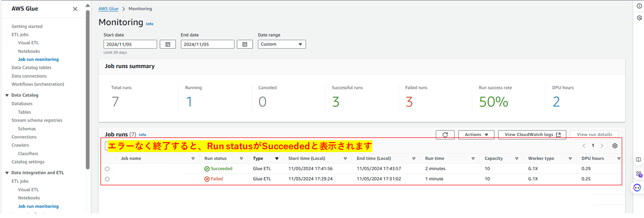Open the info panel icon at top right
The height and width of the screenshot is (218, 644).
pyautogui.click(x=639, y=6)
